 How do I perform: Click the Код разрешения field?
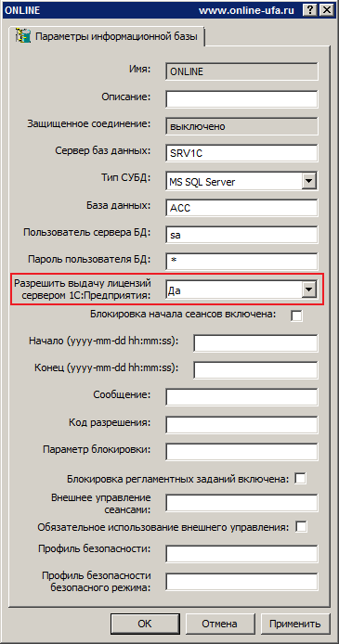pos(241,424)
